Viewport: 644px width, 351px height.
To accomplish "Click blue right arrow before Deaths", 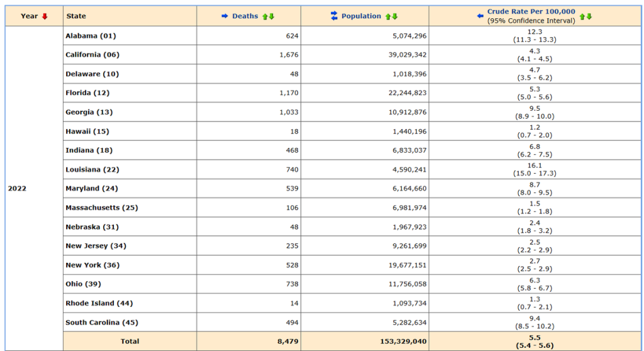I will tap(225, 16).
